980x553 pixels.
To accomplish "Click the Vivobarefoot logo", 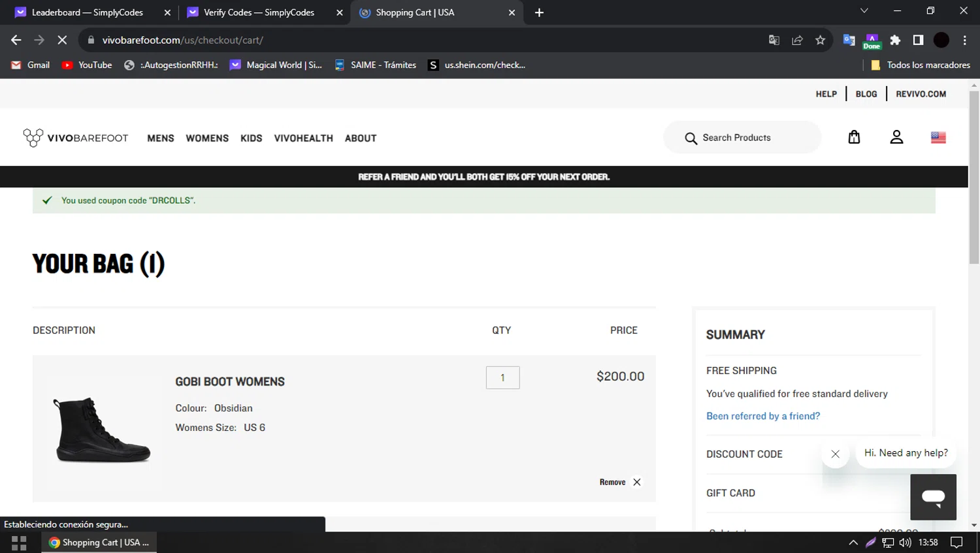I will coord(76,138).
